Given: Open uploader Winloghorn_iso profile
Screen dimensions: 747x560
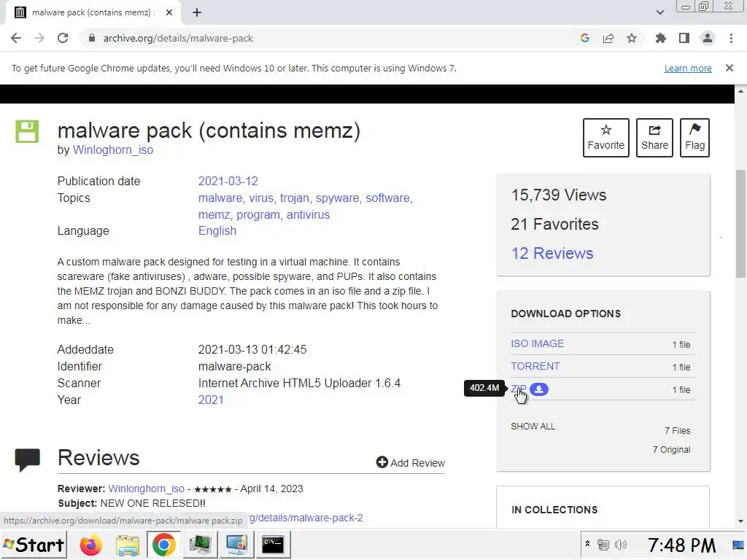Looking at the screenshot, I should click(x=113, y=149).
